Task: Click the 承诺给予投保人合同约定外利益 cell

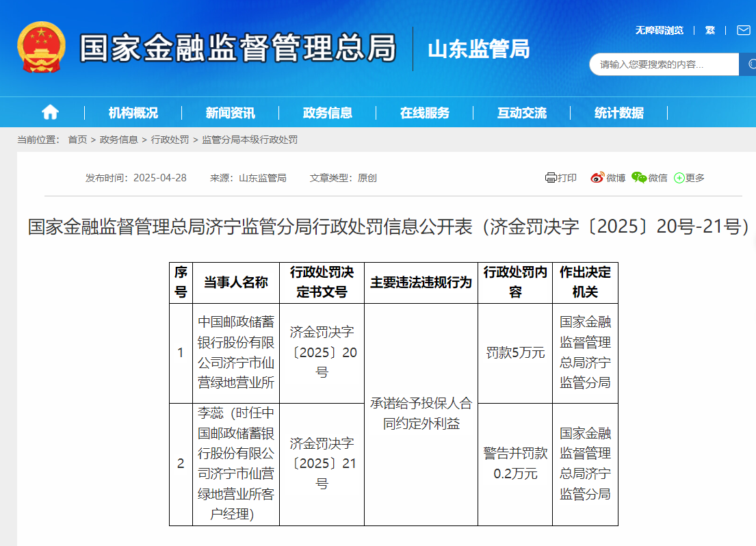Action: click(x=421, y=414)
